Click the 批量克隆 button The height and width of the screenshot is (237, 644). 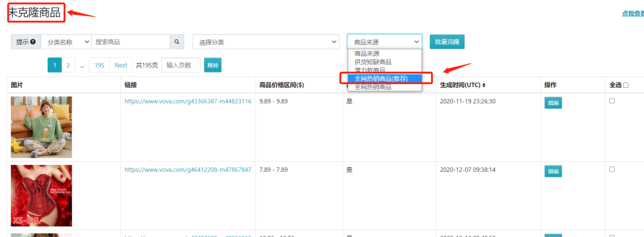pyautogui.click(x=447, y=42)
